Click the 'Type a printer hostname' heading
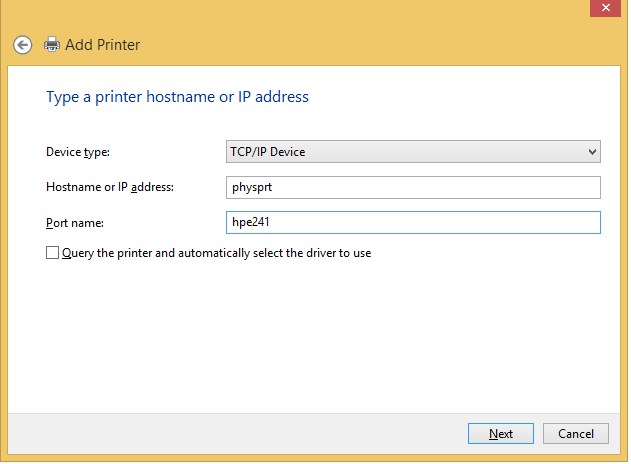Image resolution: width=631 pixels, height=464 pixels. pos(177,97)
